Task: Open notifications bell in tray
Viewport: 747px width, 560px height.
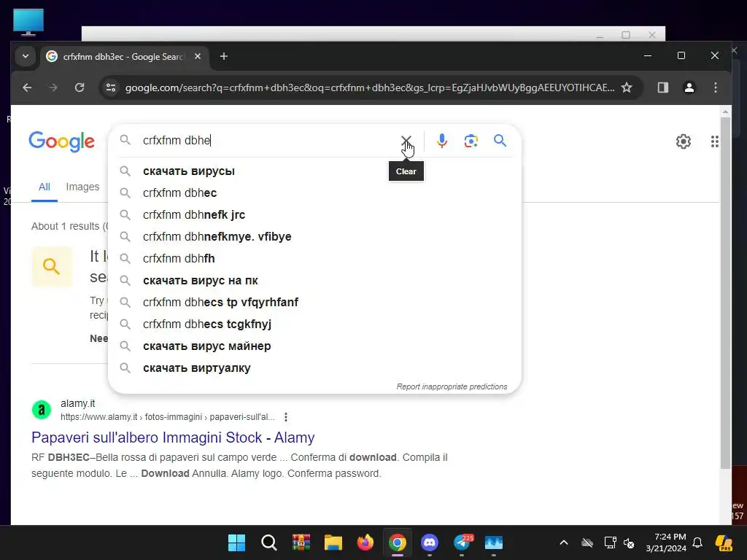Action: pos(697,542)
